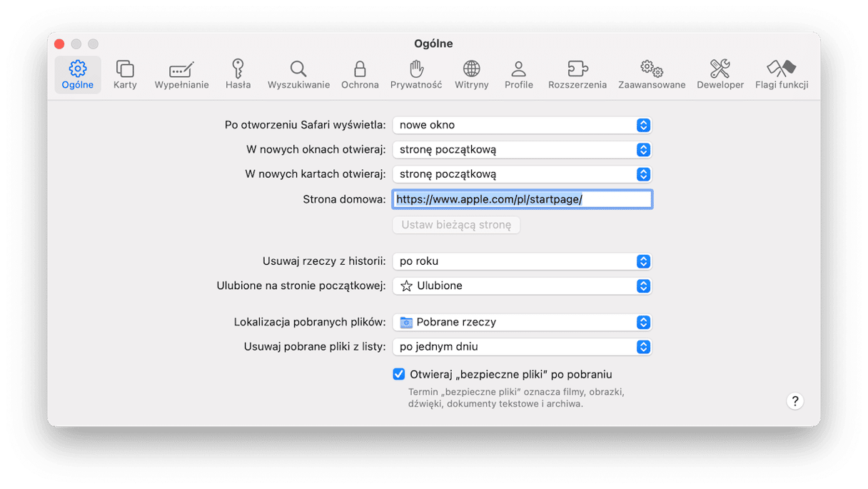Select the Flagi funkcji flags icon
This screenshot has width=868, height=489.
(781, 69)
